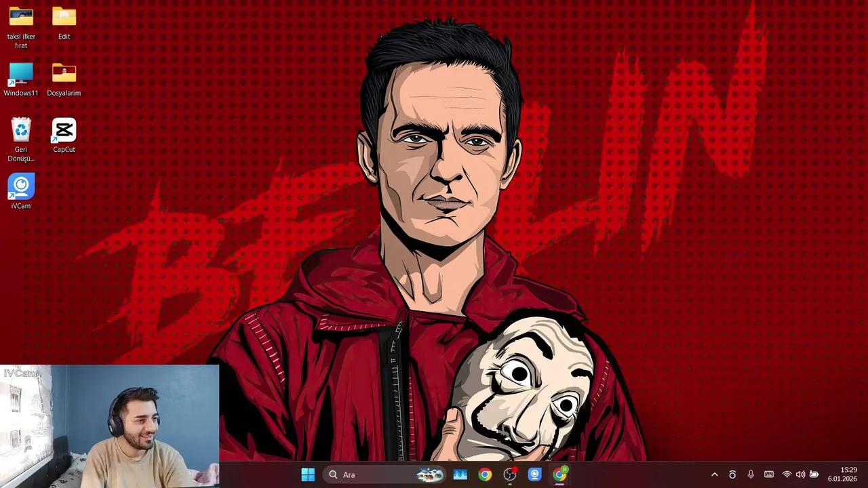Open the Dosyalarim folder
This screenshot has height=488, width=868.
click(x=64, y=80)
